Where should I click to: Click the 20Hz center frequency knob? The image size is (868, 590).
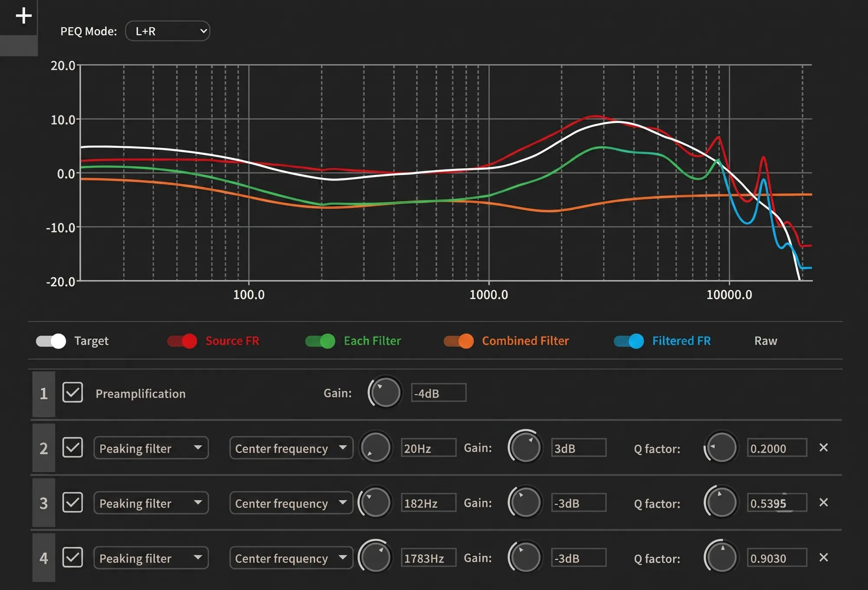(375, 448)
